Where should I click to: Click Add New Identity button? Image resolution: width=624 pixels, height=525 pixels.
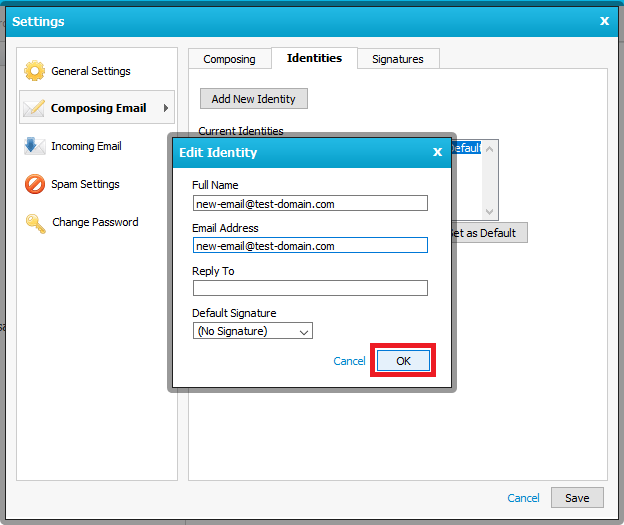254,99
